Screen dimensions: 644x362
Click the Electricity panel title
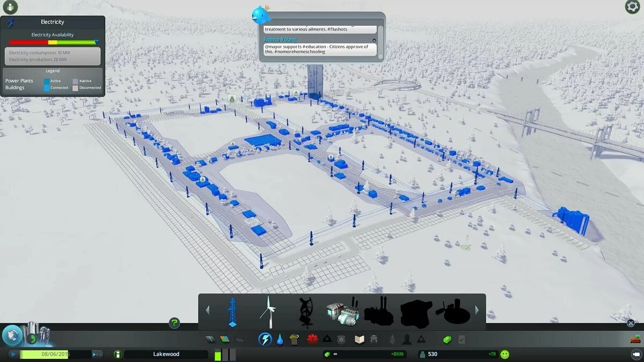pyautogui.click(x=53, y=22)
